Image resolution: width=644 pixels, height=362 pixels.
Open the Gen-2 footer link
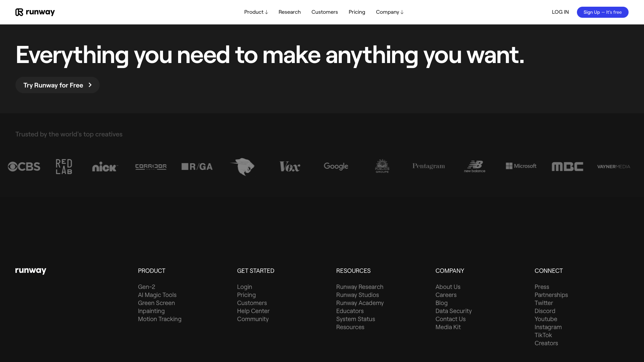147,287
